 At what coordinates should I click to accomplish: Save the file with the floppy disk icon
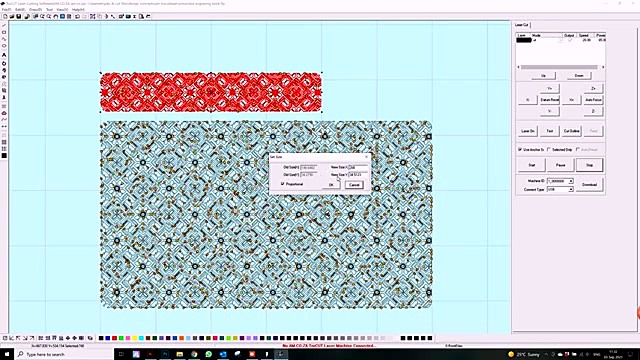click(x=18, y=17)
